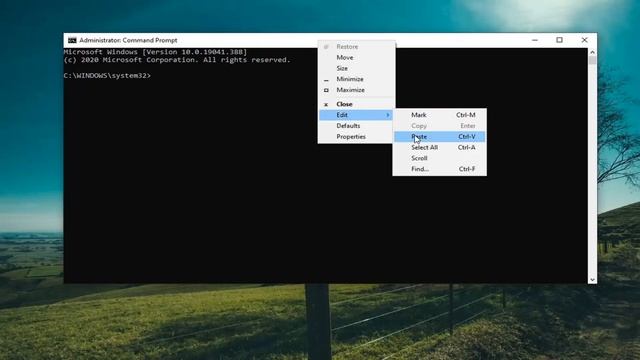Select Minimize in the system menu

(356, 79)
